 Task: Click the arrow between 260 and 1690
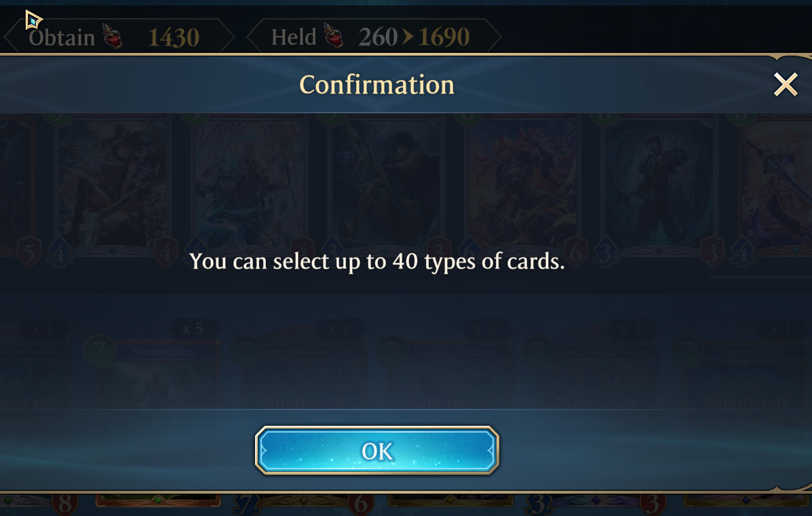[x=408, y=36]
